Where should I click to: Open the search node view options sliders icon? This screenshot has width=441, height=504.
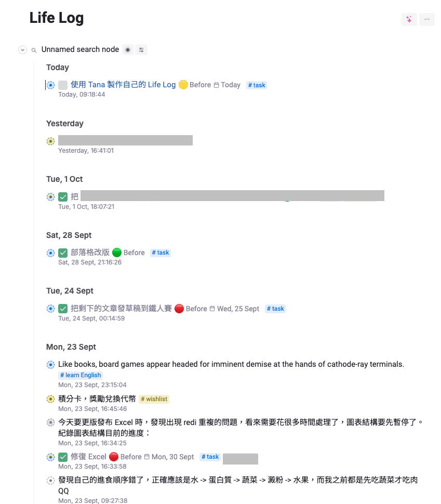[141, 50]
